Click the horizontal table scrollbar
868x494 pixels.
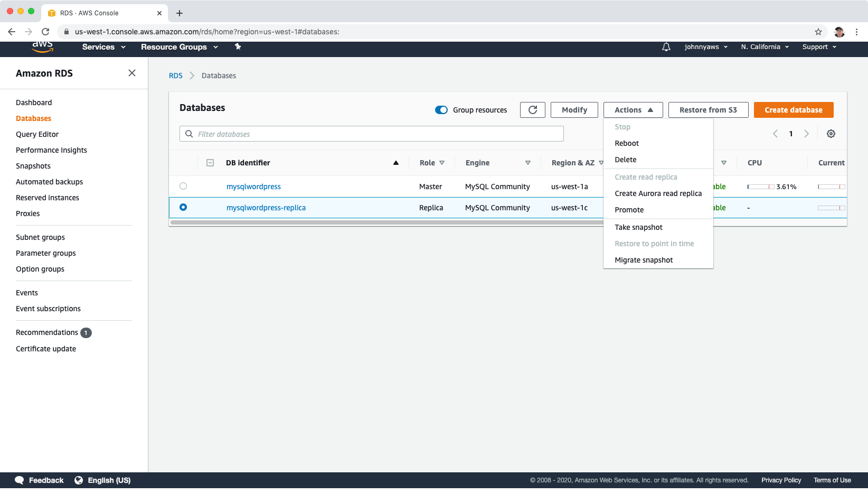[386, 222]
